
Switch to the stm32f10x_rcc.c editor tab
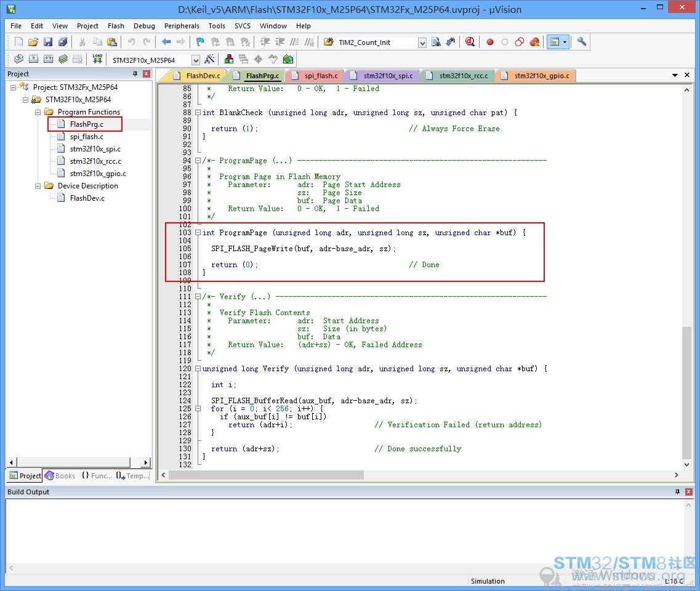coord(458,76)
